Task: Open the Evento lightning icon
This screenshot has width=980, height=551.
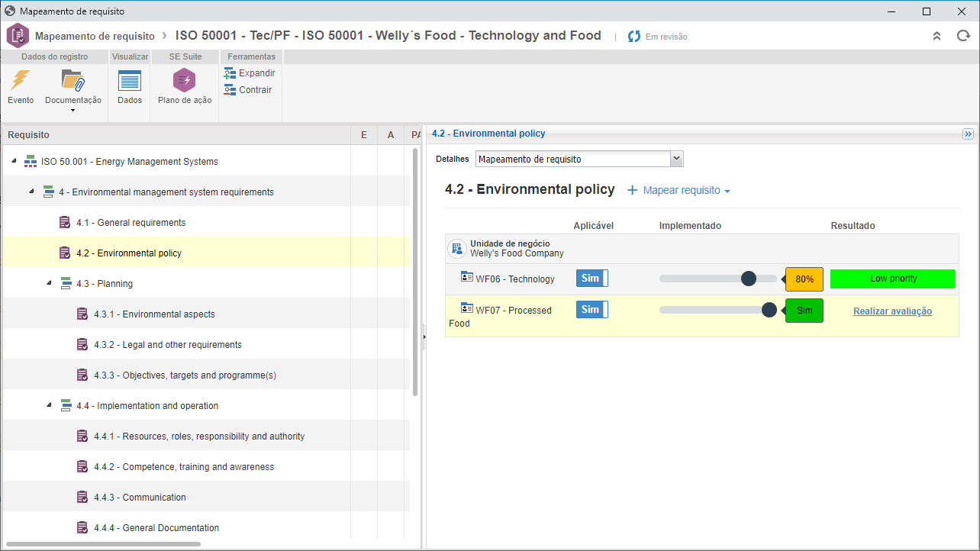Action: 21,79
